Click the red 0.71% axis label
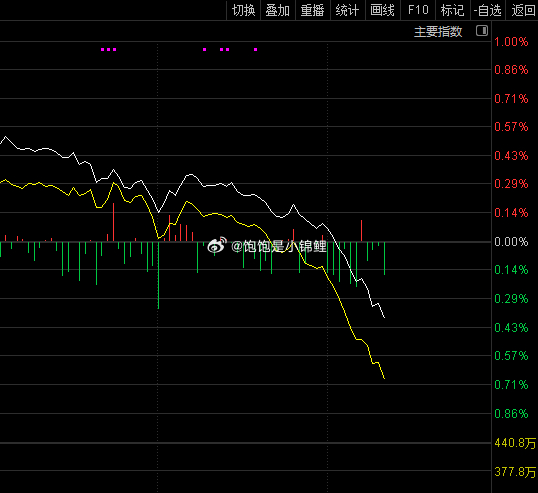 tap(511, 99)
